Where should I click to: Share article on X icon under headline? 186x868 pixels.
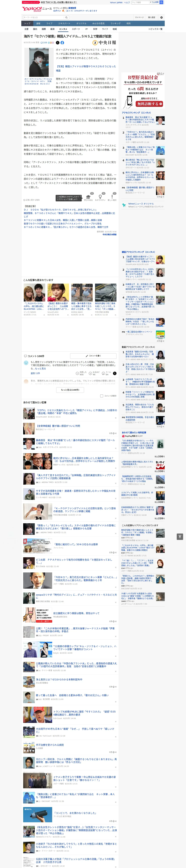coord(57,43)
